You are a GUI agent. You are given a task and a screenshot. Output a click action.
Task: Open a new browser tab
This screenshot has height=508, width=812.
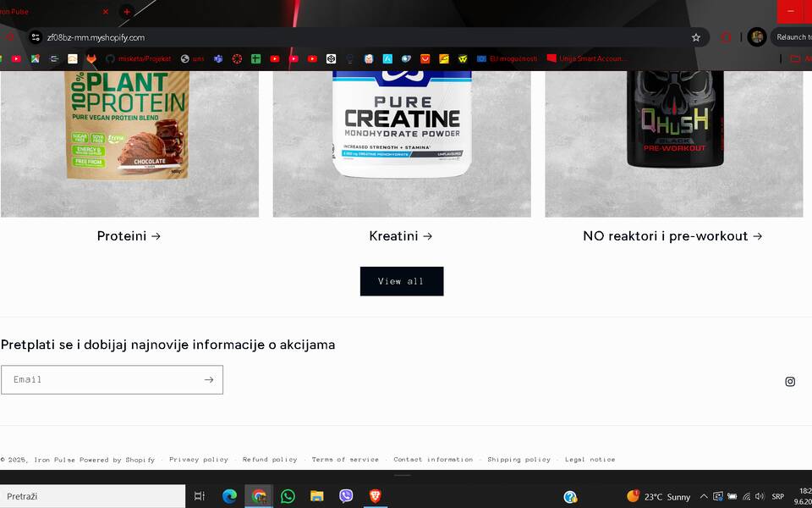[127, 11]
